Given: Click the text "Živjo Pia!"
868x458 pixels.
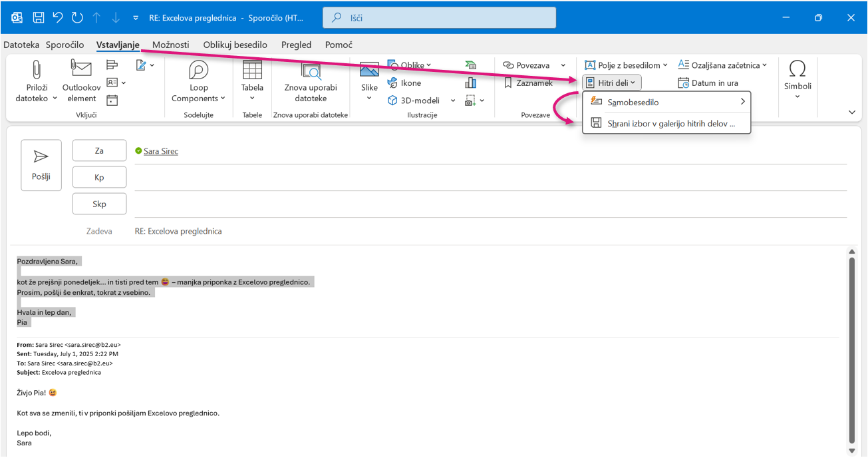Looking at the screenshot, I should pyautogui.click(x=32, y=392).
